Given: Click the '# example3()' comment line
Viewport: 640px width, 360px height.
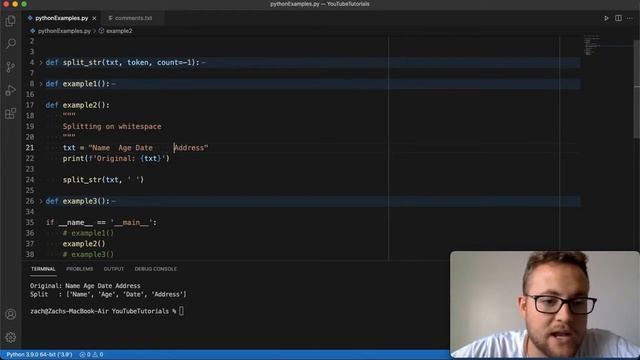Looking at the screenshot, I should pyautogui.click(x=88, y=254).
